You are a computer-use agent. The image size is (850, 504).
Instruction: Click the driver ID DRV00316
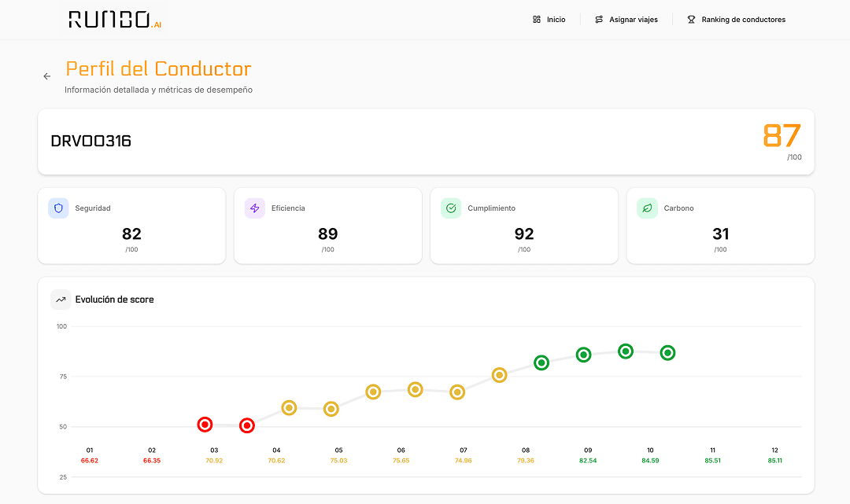coord(91,142)
